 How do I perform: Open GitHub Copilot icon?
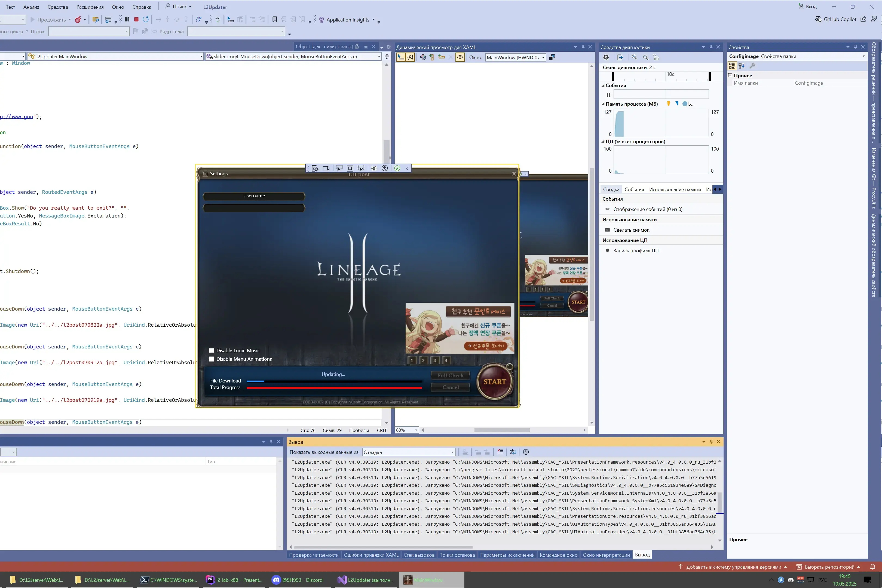coord(818,19)
